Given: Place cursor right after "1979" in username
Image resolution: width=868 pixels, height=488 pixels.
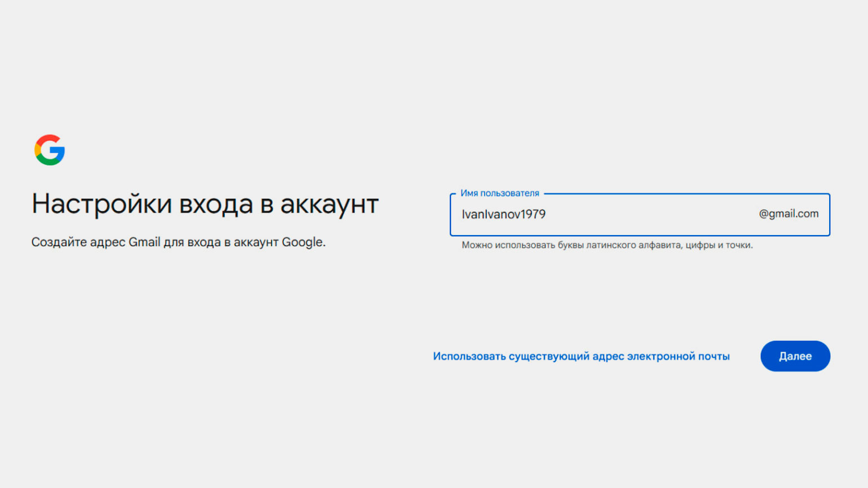Looking at the screenshot, I should pos(547,215).
